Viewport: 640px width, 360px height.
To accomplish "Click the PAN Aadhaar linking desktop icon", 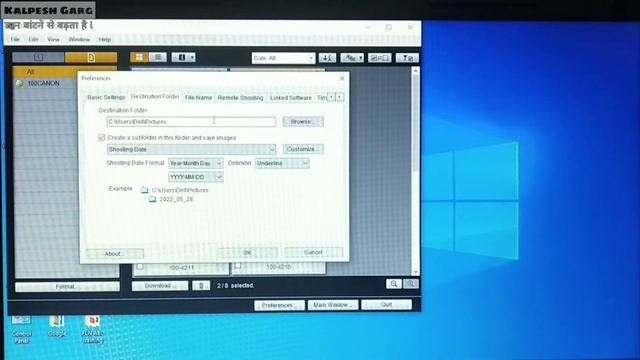I will 93,329.
